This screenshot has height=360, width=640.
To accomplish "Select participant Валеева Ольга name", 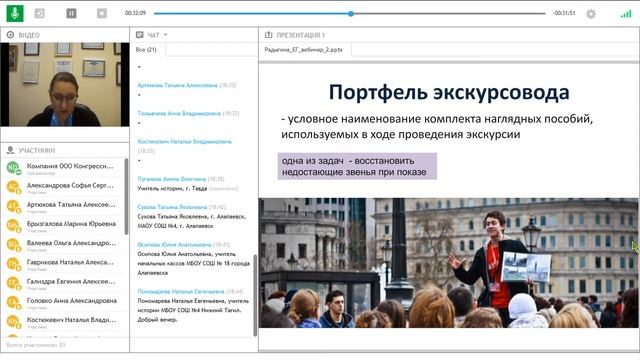I will [71, 243].
